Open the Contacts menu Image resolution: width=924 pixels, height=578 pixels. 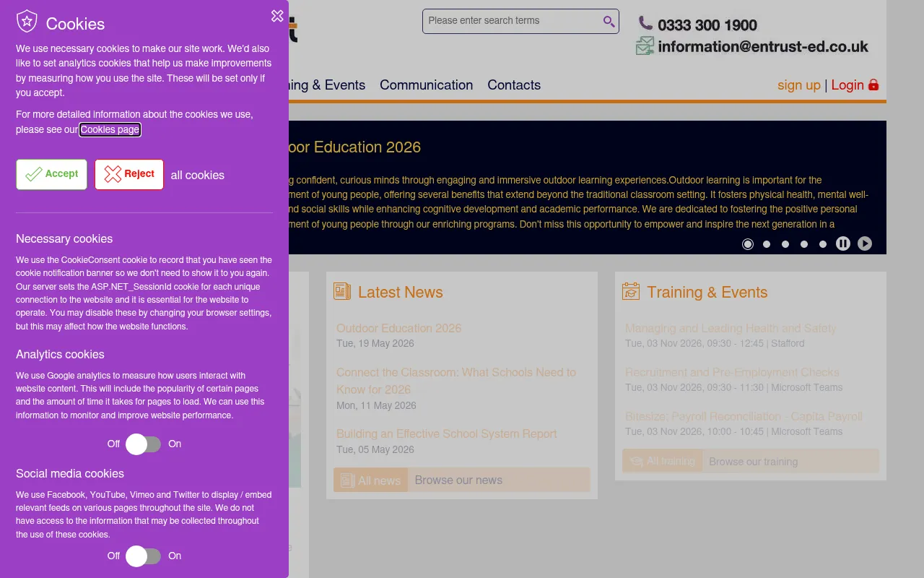[x=514, y=85]
